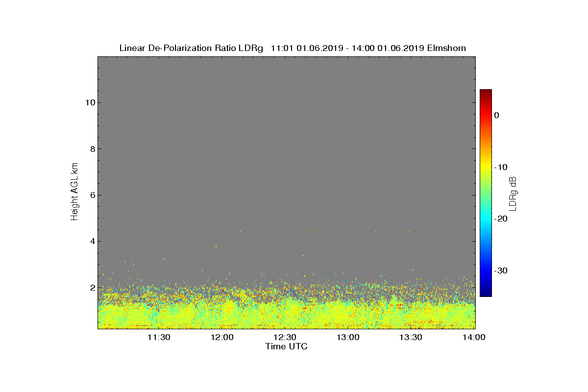Click the plot title mentioning Elmshorn
The width and height of the screenshot is (588, 392).
pyautogui.click(x=293, y=48)
